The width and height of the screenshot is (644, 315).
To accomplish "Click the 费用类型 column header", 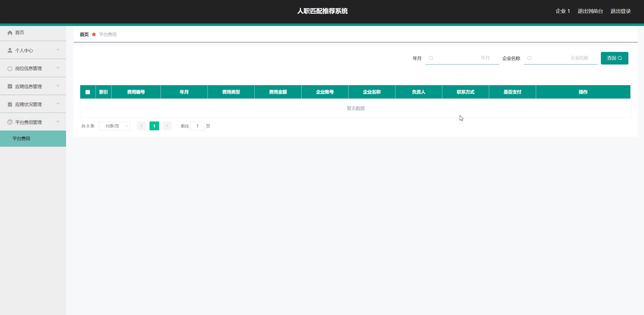I will tap(231, 92).
